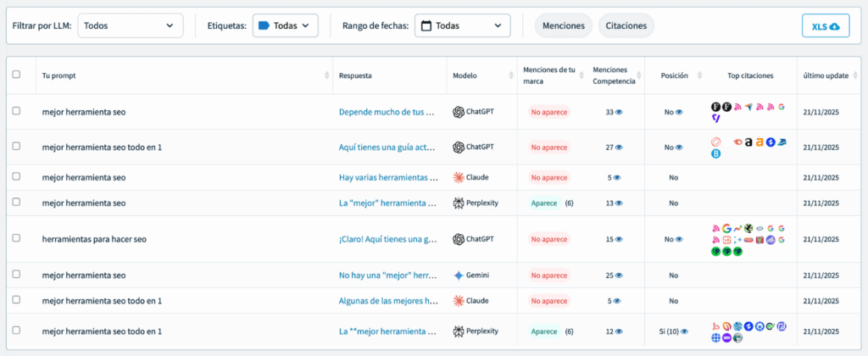This screenshot has height=356, width=868.
Task: Show the 27 competitor mentions via eye icon
Action: click(x=619, y=147)
